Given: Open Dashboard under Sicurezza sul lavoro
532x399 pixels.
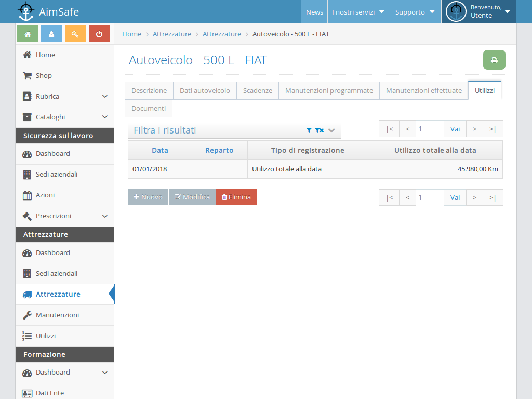Looking at the screenshot, I should 65,154.
